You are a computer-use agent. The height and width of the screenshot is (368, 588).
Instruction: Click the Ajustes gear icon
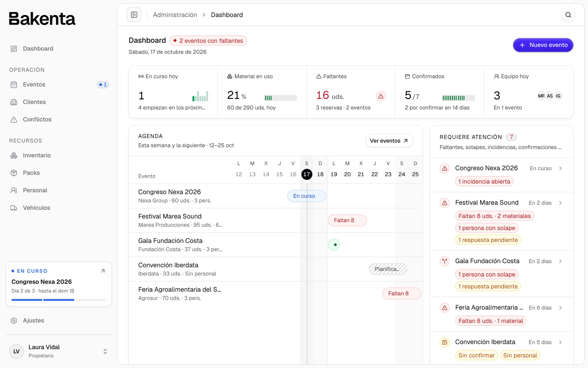click(x=14, y=320)
